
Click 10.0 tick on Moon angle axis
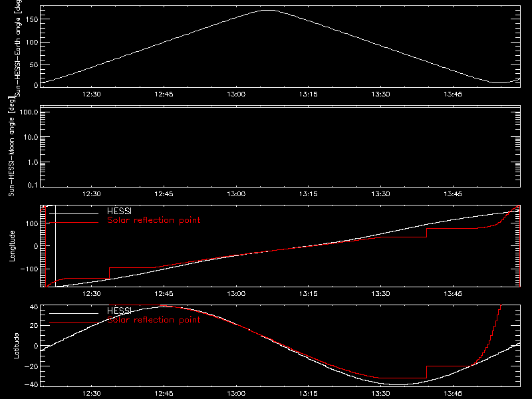[x=31, y=137]
